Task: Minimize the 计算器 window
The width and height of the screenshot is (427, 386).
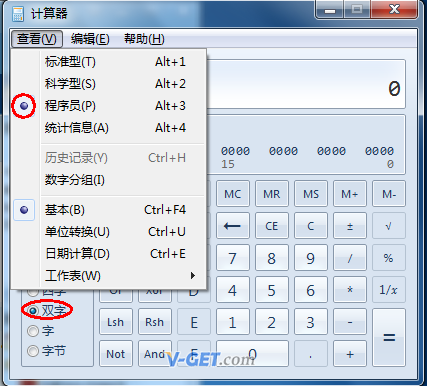Action: click(330, 9)
